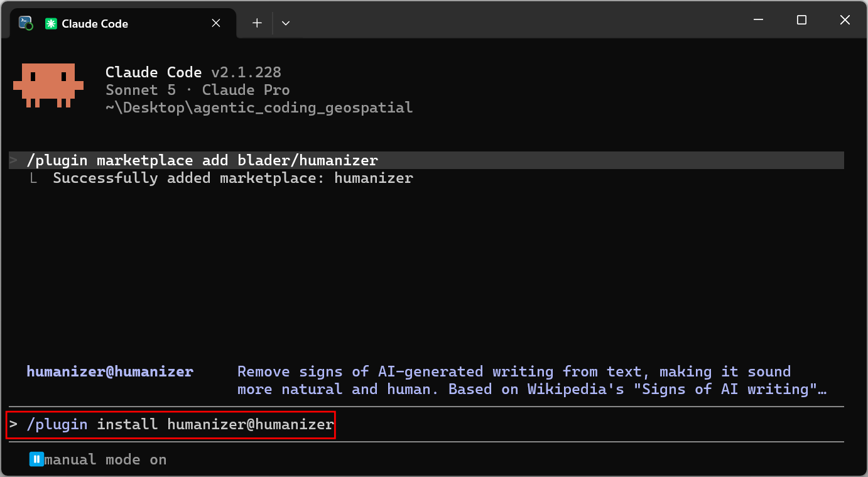Viewport: 868px width, 477px height.
Task: Click the /plugin marketplace add command line
Action: 202,160
